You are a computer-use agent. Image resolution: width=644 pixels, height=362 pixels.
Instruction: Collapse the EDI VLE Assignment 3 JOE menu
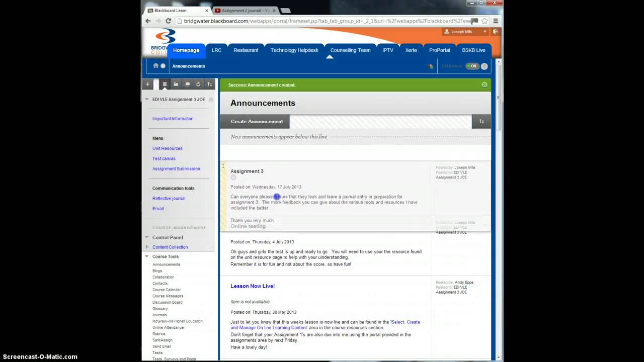[x=147, y=100]
